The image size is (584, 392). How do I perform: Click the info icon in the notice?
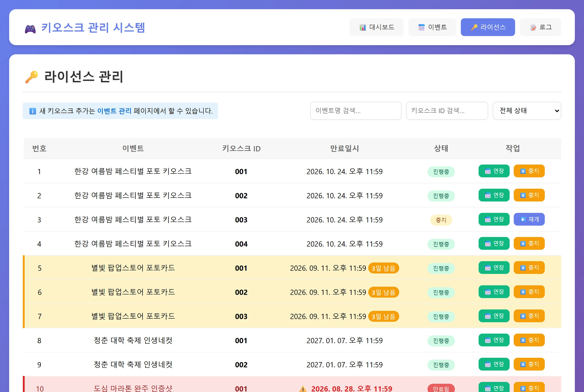[x=33, y=111]
